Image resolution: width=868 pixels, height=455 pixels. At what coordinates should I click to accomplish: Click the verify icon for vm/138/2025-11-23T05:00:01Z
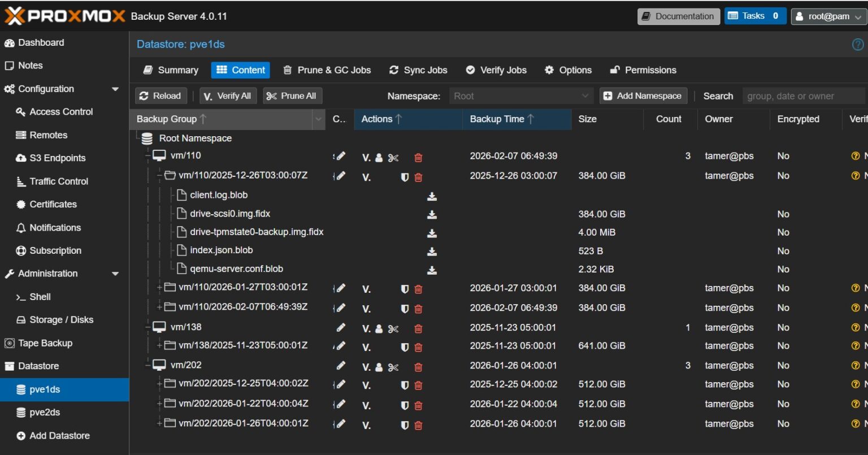click(366, 347)
